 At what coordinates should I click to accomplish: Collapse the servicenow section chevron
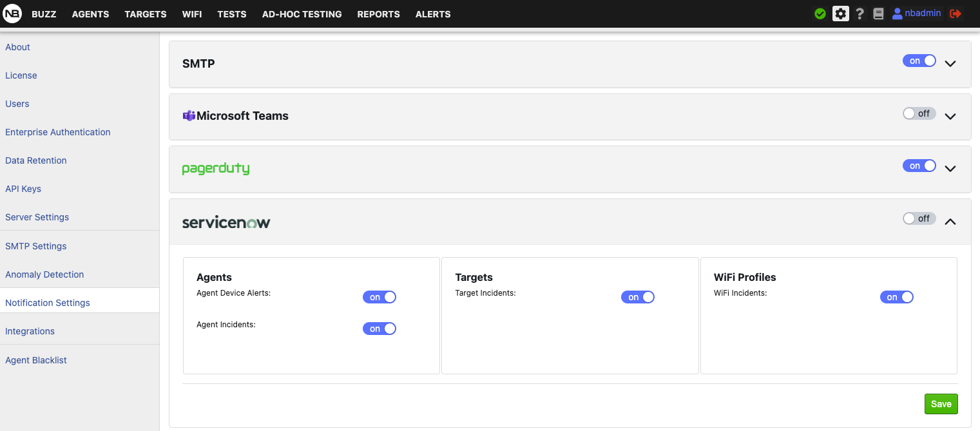tap(950, 222)
